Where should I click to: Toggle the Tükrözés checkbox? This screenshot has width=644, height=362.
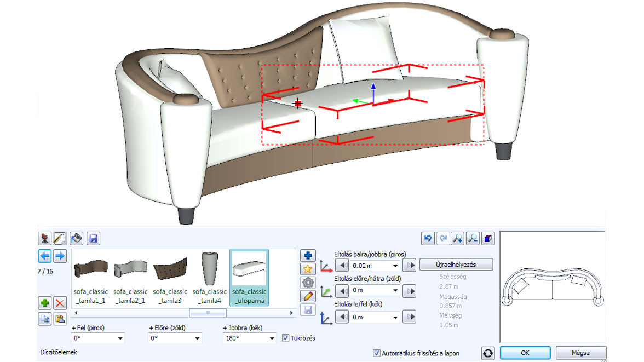(285, 338)
